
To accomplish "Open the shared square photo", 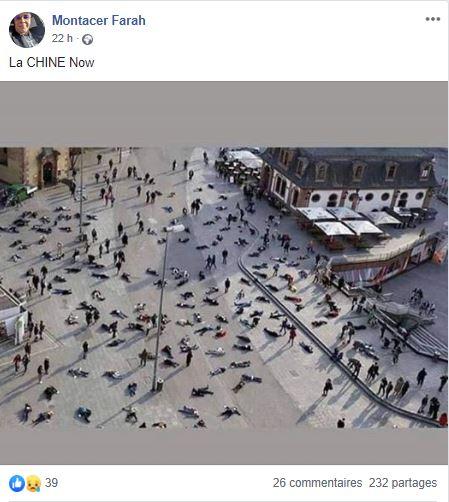I will click(x=224, y=287).
